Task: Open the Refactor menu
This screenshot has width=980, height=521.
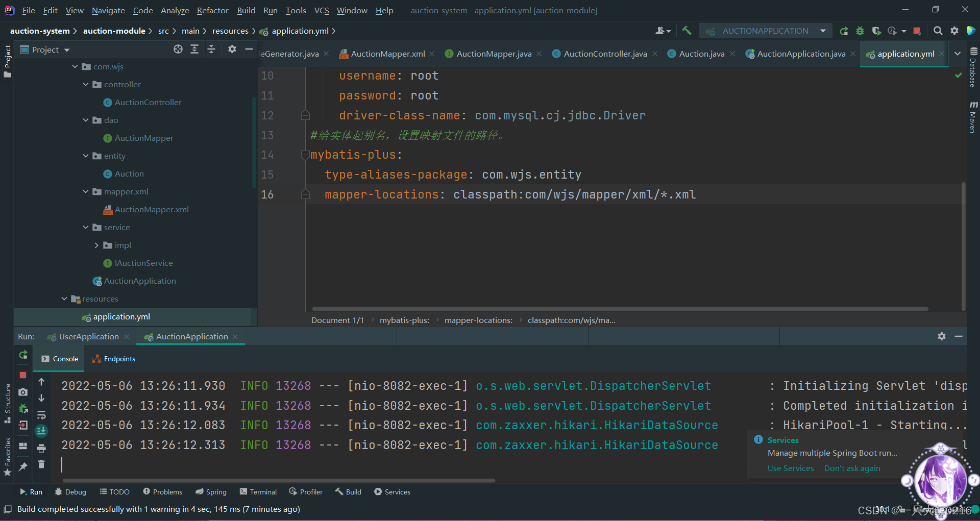Action: [212, 10]
